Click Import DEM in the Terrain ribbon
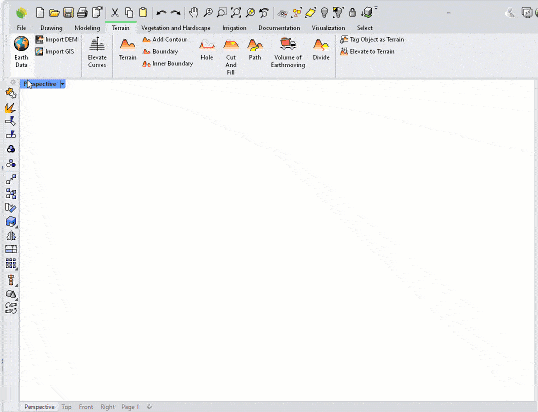Screen dimensions: 538x412 click(57, 39)
